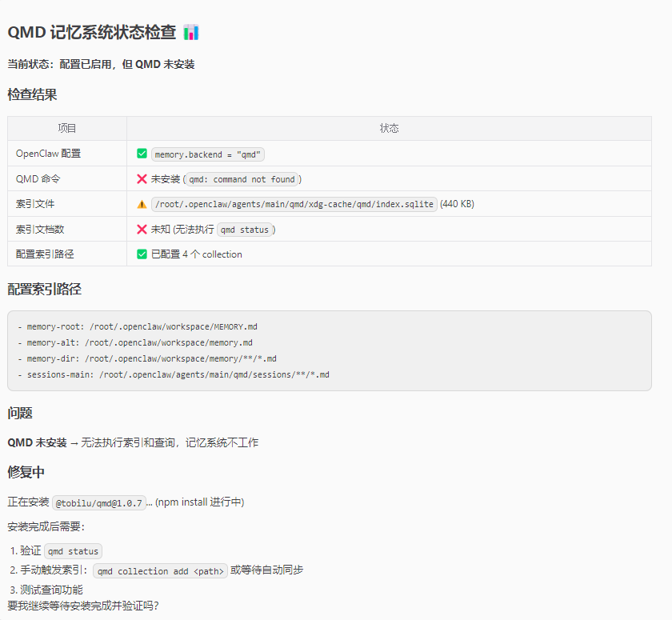Click the sessions-main path line in the code block
This screenshot has width=672, height=620.
(x=173, y=374)
